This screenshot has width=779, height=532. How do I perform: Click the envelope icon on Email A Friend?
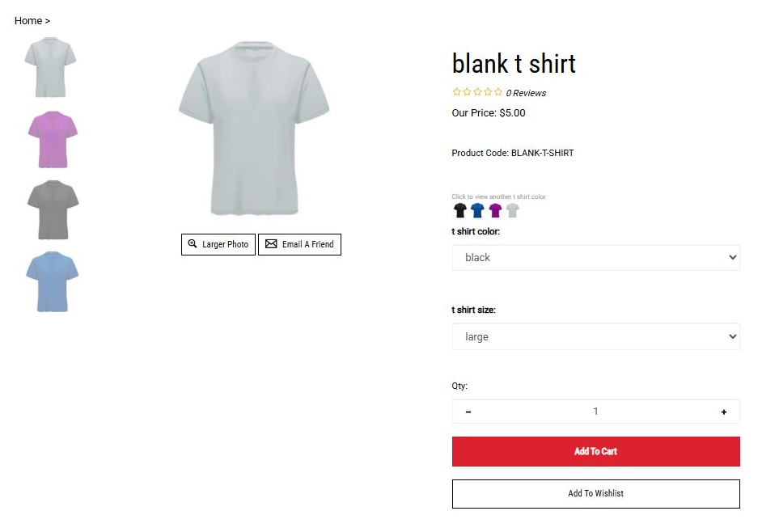click(271, 243)
